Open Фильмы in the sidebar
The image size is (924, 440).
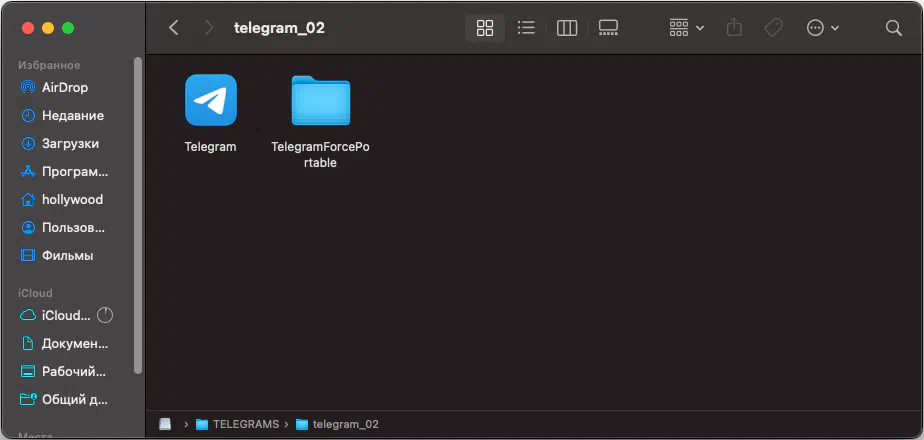pyautogui.click(x=67, y=255)
